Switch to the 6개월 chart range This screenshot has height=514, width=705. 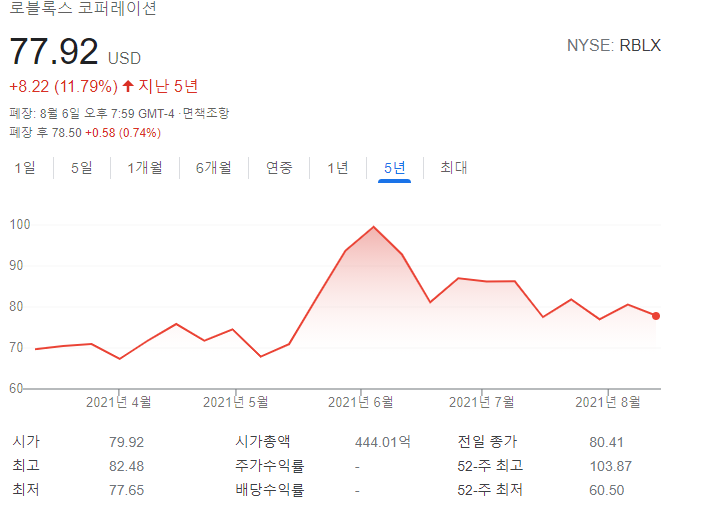click(x=214, y=168)
